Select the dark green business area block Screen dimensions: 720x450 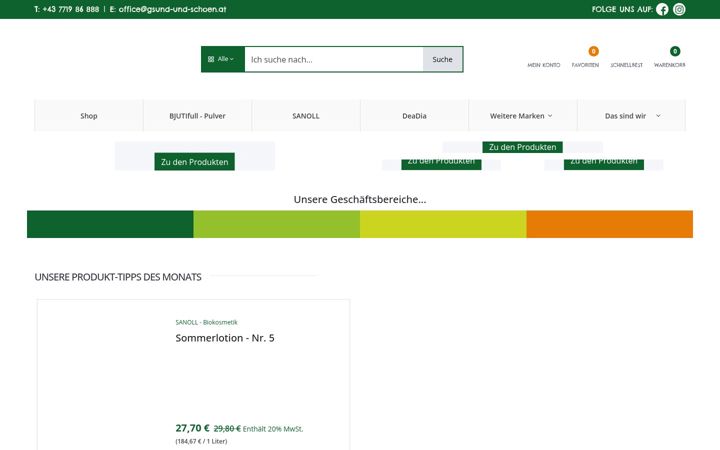[x=110, y=224]
